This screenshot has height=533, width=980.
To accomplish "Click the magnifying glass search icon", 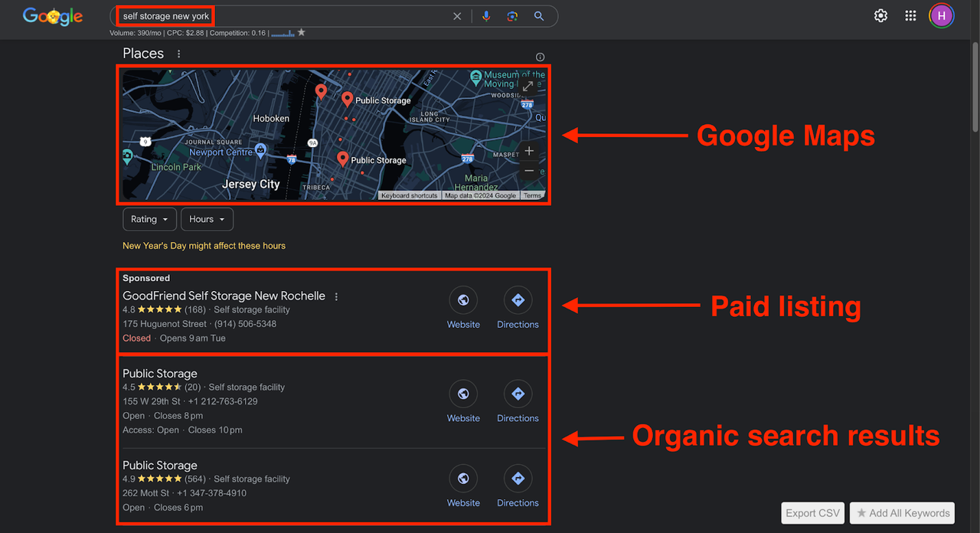I will pyautogui.click(x=539, y=16).
